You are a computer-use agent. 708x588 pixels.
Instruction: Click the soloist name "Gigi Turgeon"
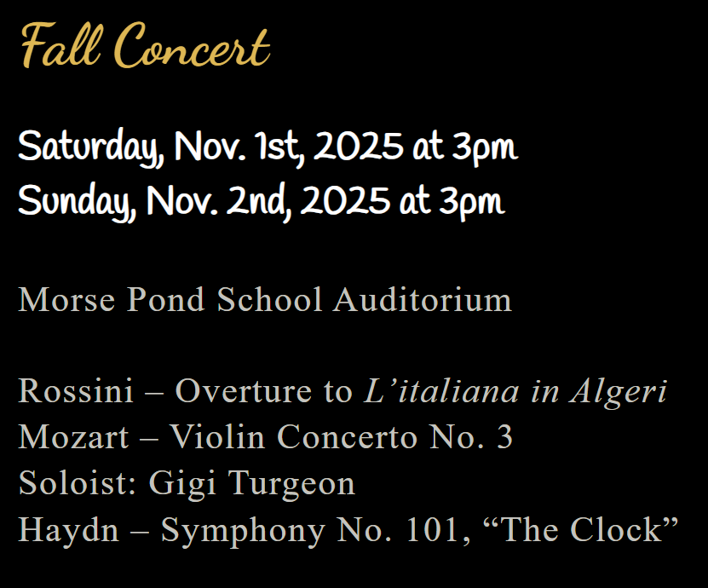252,483
